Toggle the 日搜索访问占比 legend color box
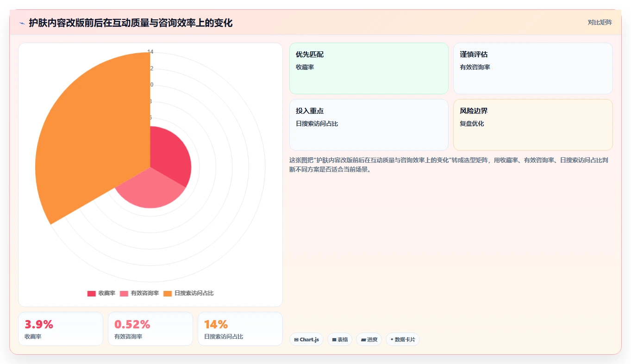Image resolution: width=631 pixels, height=364 pixels. (x=168, y=293)
